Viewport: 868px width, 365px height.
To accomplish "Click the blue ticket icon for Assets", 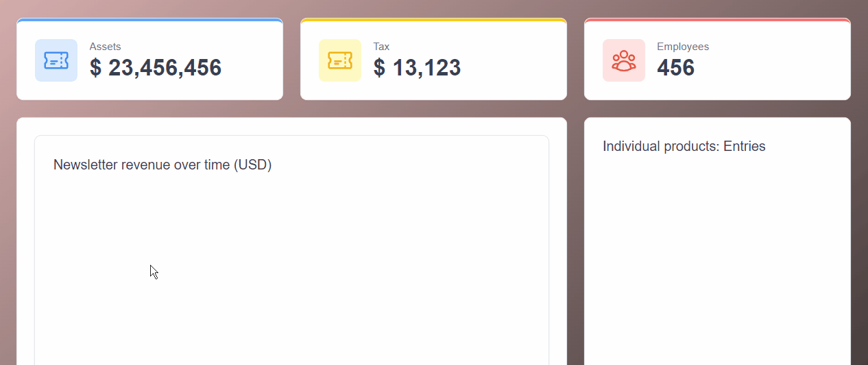I will [x=56, y=60].
